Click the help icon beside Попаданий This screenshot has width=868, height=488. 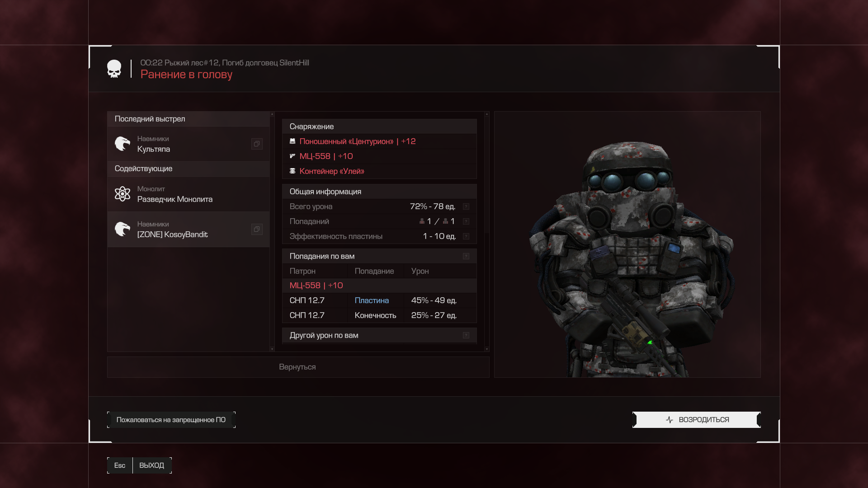pos(466,221)
